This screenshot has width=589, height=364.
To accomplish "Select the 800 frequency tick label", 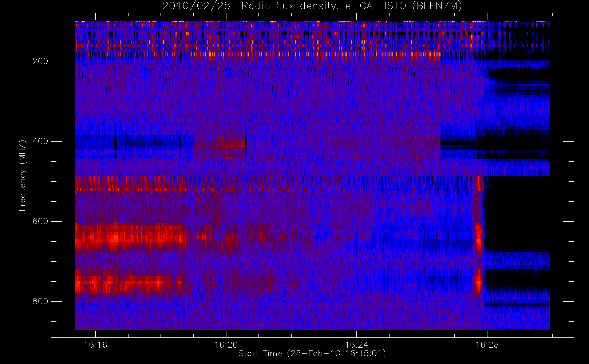I will [x=40, y=301].
